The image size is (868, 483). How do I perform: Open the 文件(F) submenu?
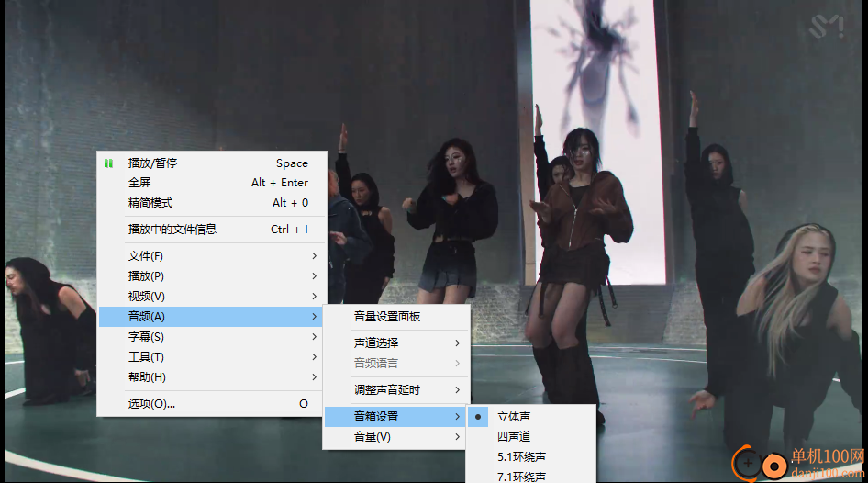[212, 256]
